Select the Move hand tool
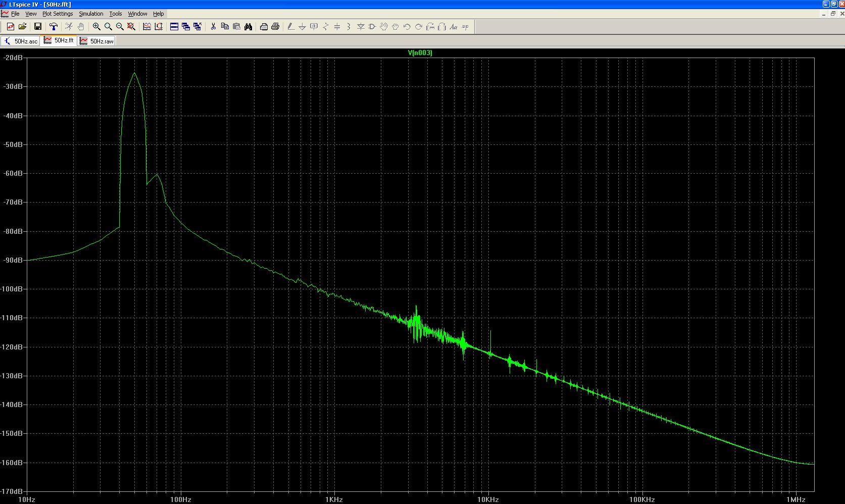 (x=384, y=27)
